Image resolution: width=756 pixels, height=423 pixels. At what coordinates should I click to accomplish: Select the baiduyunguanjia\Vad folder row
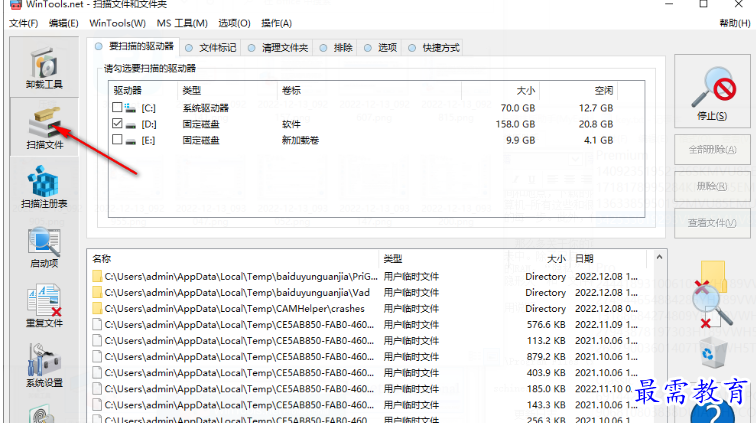[367, 292]
